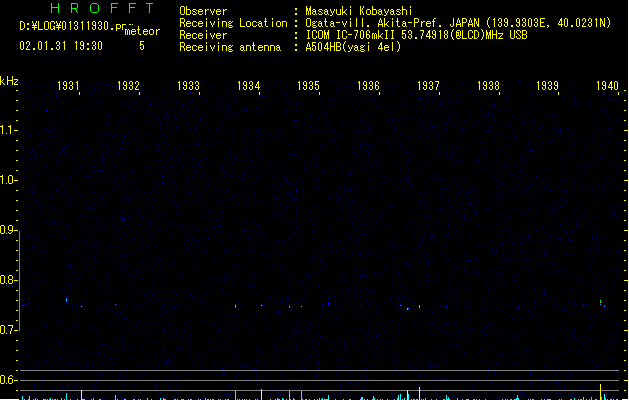Click the 0.6 kHz frequency axis label
Image resolution: width=629 pixels, height=400 pixels.
(x=8, y=380)
